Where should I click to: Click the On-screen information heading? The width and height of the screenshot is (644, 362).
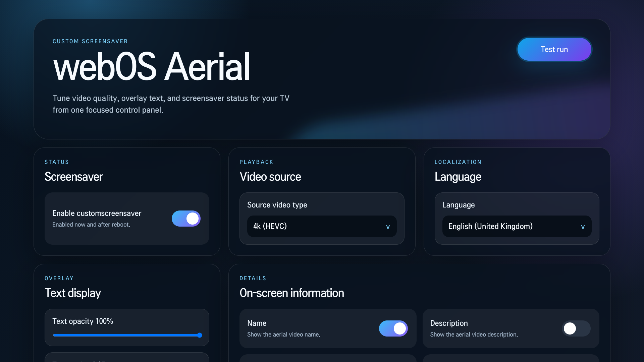292,293
